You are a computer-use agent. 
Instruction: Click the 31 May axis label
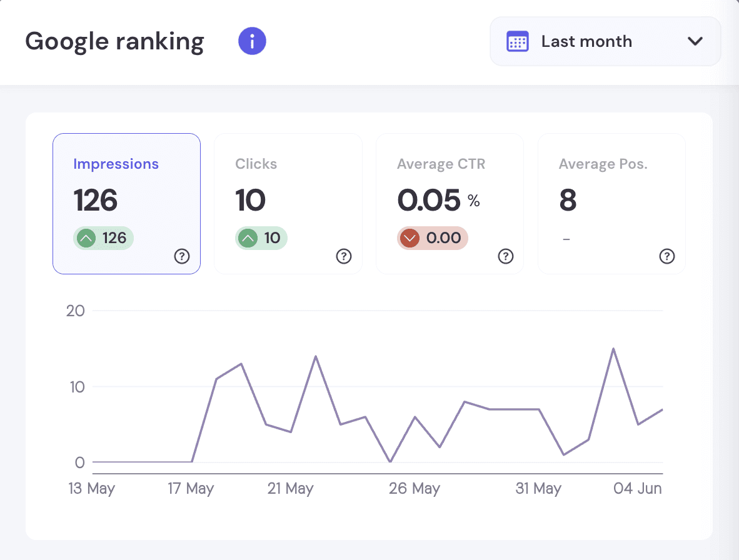pyautogui.click(x=538, y=488)
